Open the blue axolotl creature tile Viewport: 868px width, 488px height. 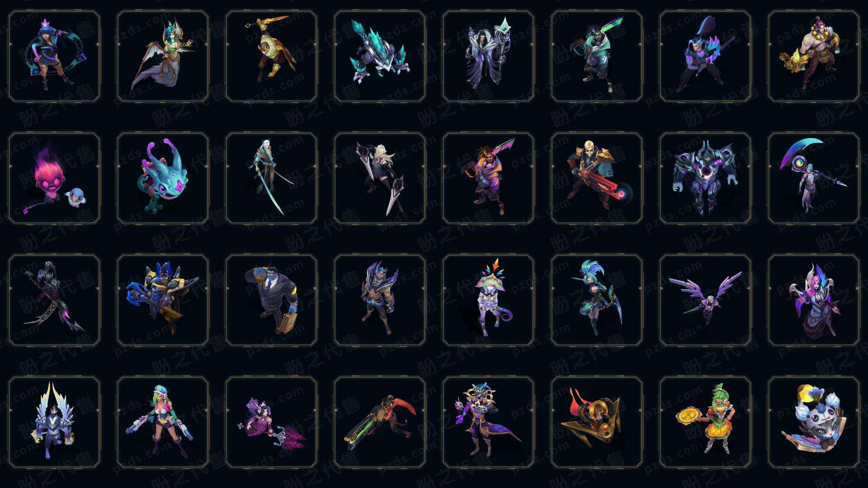pos(163,178)
